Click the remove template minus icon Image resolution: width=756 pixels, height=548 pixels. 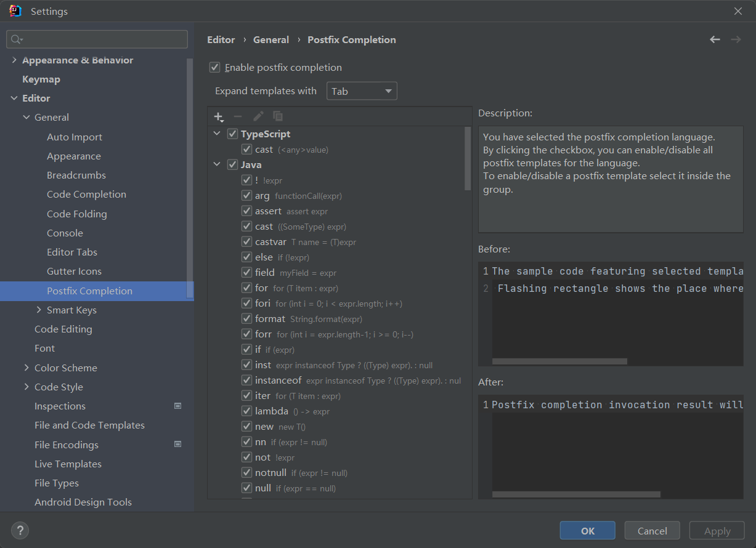238,116
